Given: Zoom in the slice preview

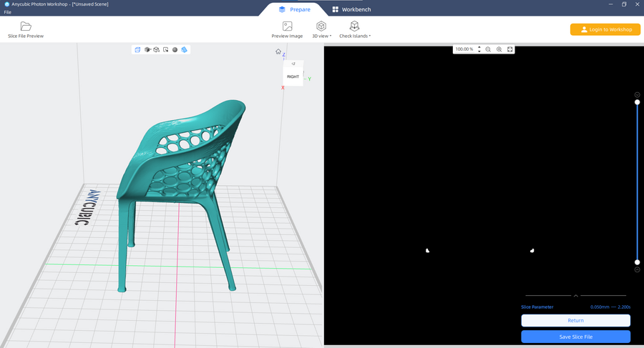Looking at the screenshot, I should pyautogui.click(x=499, y=49).
